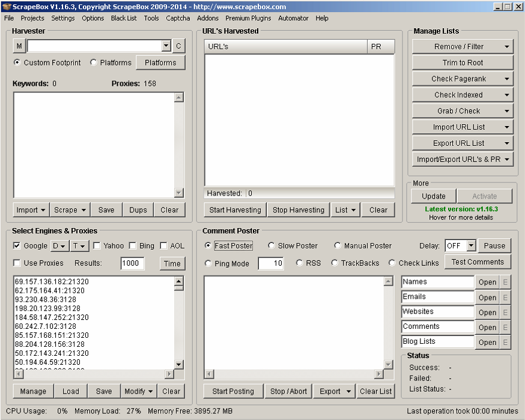Click the Stop Harvesting button
Image resolution: width=525 pixels, height=420 pixels.
[299, 210]
